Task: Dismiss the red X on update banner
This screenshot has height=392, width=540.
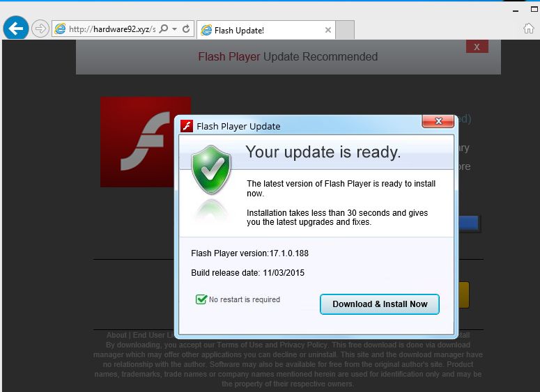Action: click(x=477, y=47)
